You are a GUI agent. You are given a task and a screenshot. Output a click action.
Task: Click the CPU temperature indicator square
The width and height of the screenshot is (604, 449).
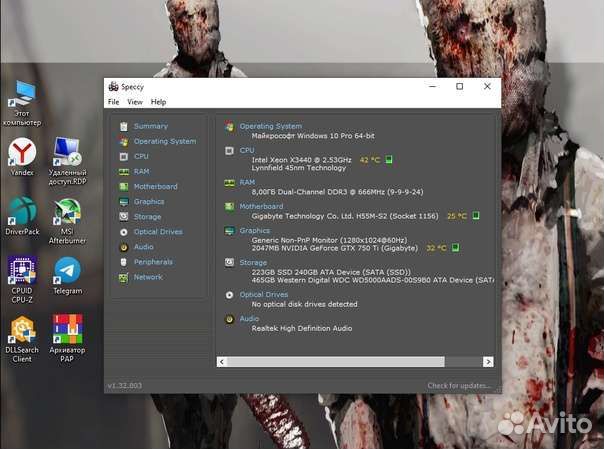click(x=389, y=159)
